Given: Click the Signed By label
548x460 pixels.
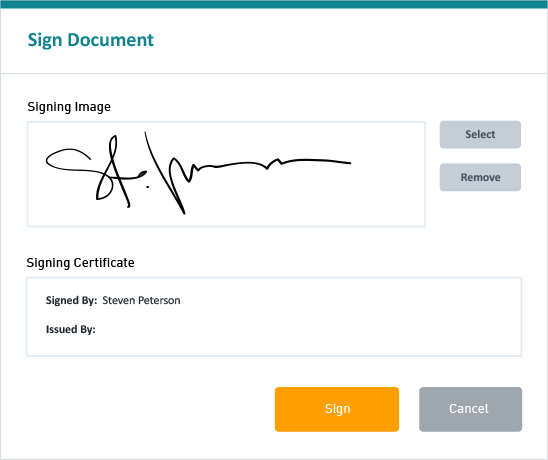Looking at the screenshot, I should 71,301.
